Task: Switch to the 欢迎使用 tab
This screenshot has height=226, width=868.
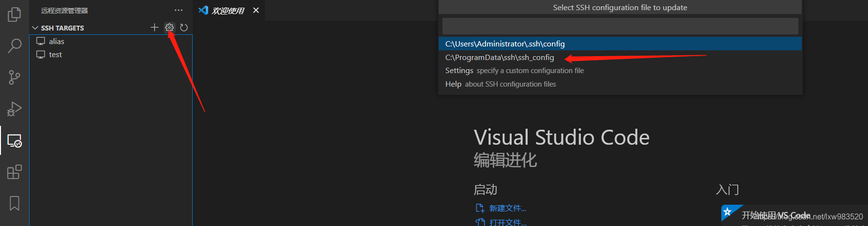Action: [x=228, y=11]
